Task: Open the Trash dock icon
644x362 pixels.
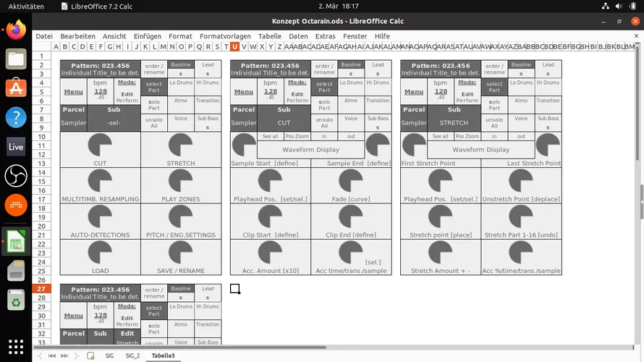Action: click(x=16, y=300)
